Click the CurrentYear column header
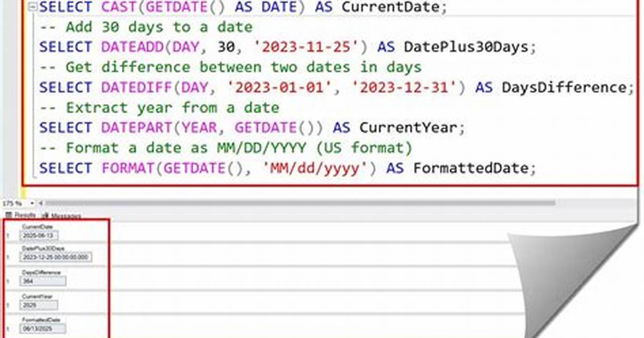Viewport: 644px width, 338px height. 37,296
